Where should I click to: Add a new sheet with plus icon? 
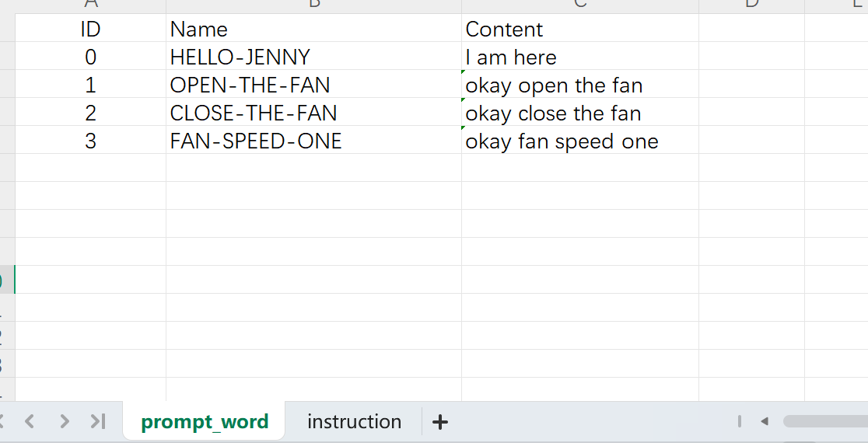440,422
